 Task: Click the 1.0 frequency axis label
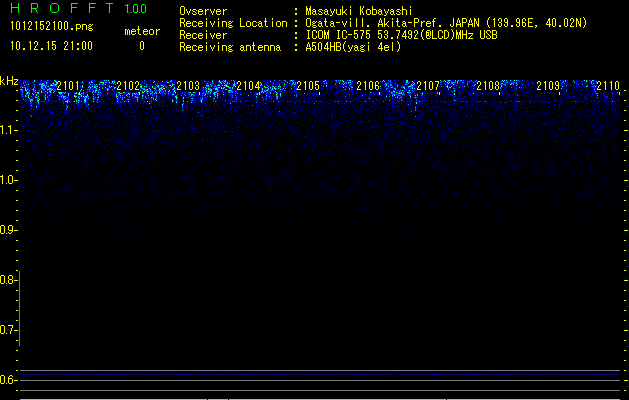8,180
